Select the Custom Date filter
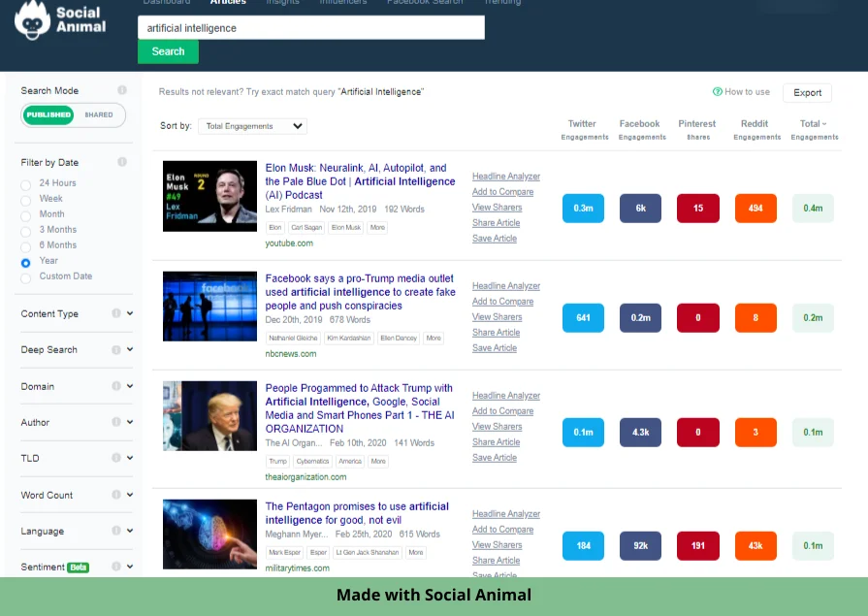The image size is (868, 616). point(25,278)
